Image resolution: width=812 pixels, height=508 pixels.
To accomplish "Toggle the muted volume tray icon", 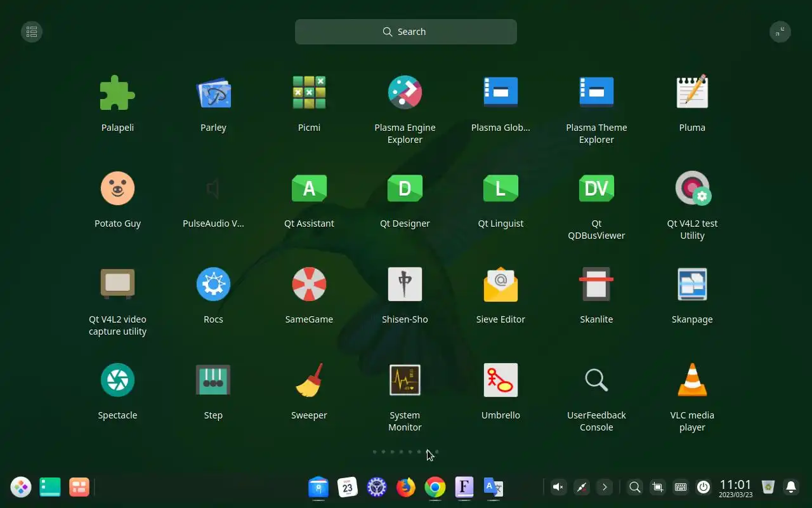I will coord(558,487).
